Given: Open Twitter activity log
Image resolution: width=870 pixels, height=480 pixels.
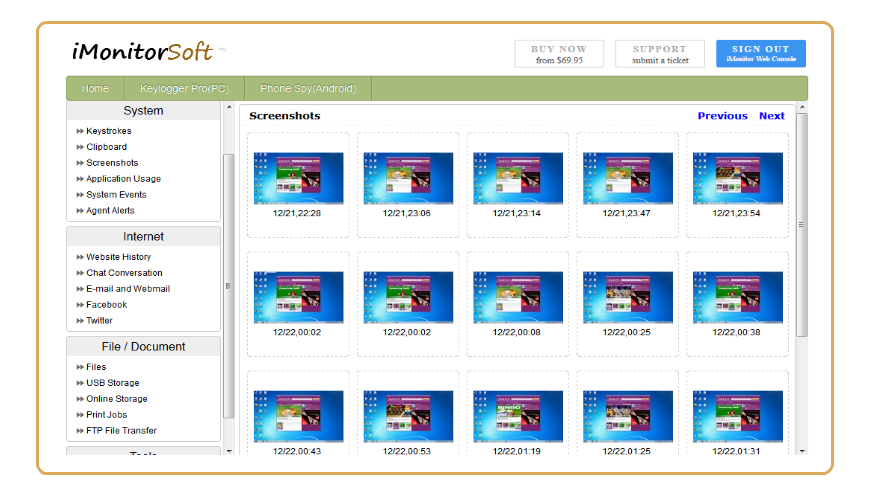Looking at the screenshot, I should tap(99, 321).
